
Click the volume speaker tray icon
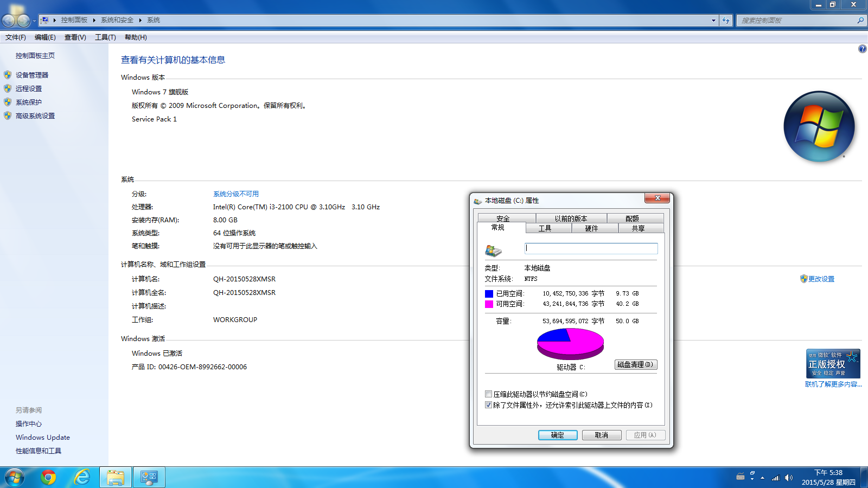788,478
